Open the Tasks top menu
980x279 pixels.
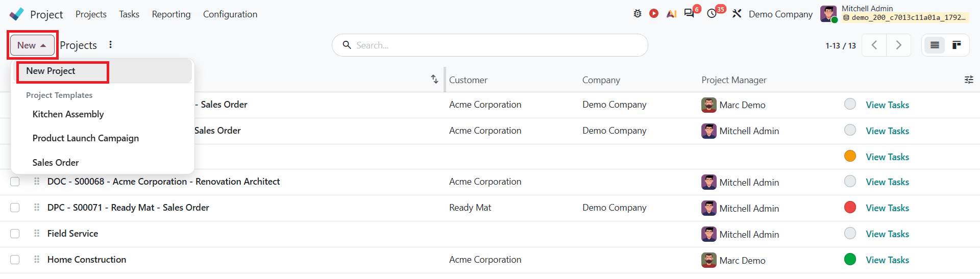click(129, 14)
